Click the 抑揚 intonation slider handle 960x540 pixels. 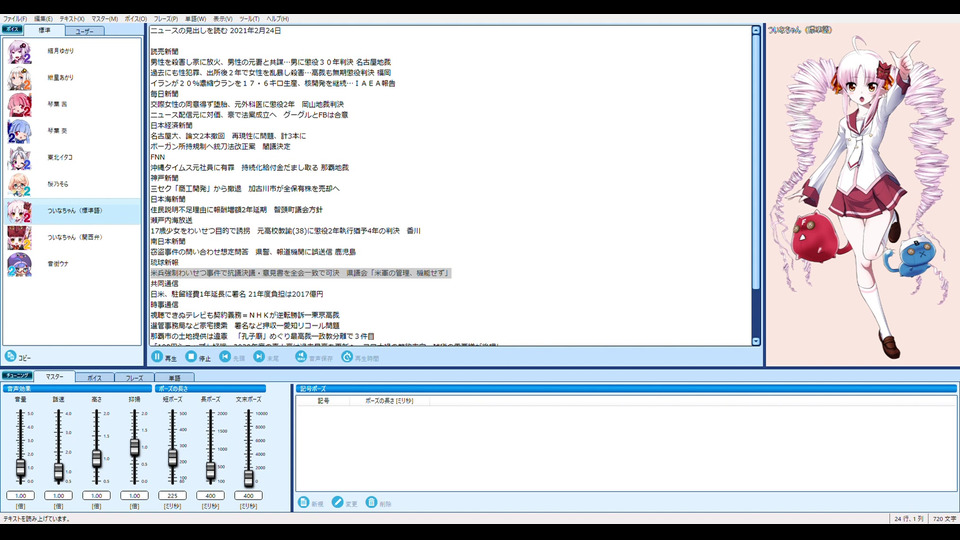(x=134, y=447)
